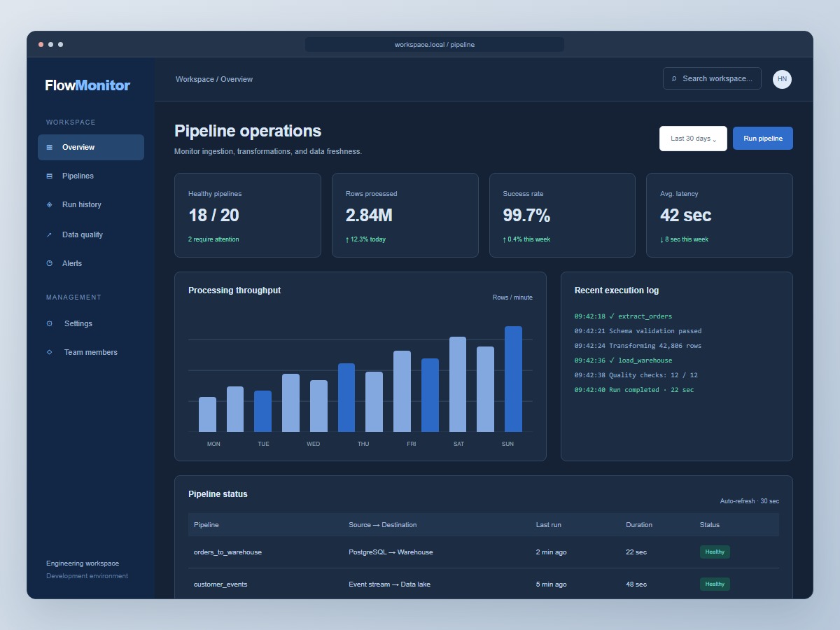The width and height of the screenshot is (840, 630).
Task: Click the Run pipeline button
Action: [x=763, y=139]
